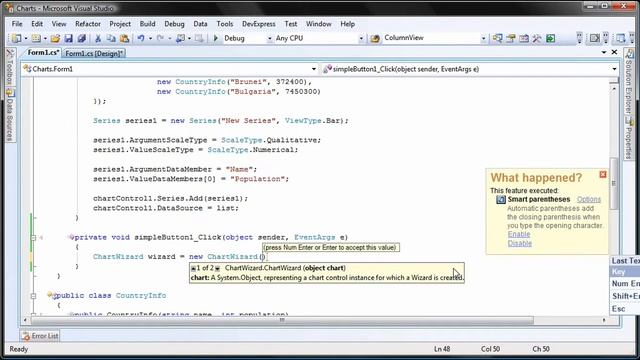Open the New Project dropdown arrow
The image size is (640, 360).
[x=25, y=38]
